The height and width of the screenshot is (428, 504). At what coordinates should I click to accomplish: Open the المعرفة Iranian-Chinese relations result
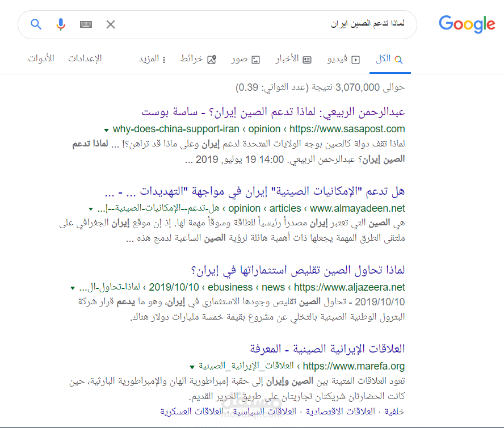coord(327,349)
